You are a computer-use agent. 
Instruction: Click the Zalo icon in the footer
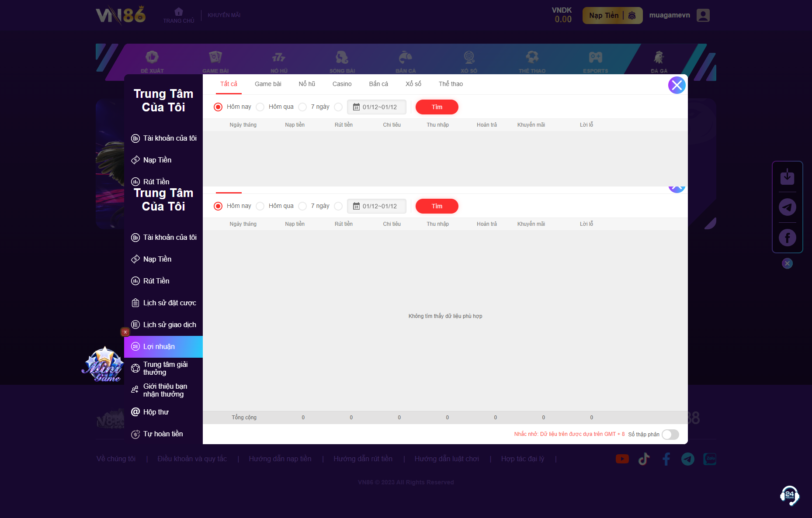pyautogui.click(x=709, y=459)
